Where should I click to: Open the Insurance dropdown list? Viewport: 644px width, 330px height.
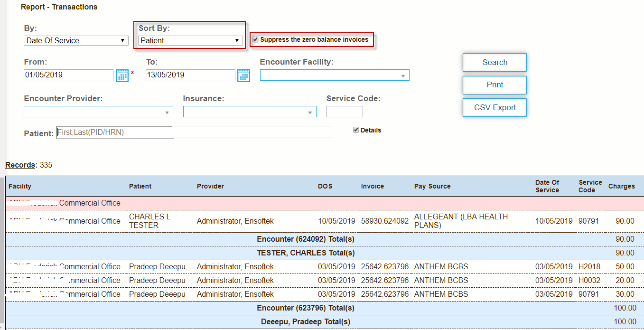249,112
